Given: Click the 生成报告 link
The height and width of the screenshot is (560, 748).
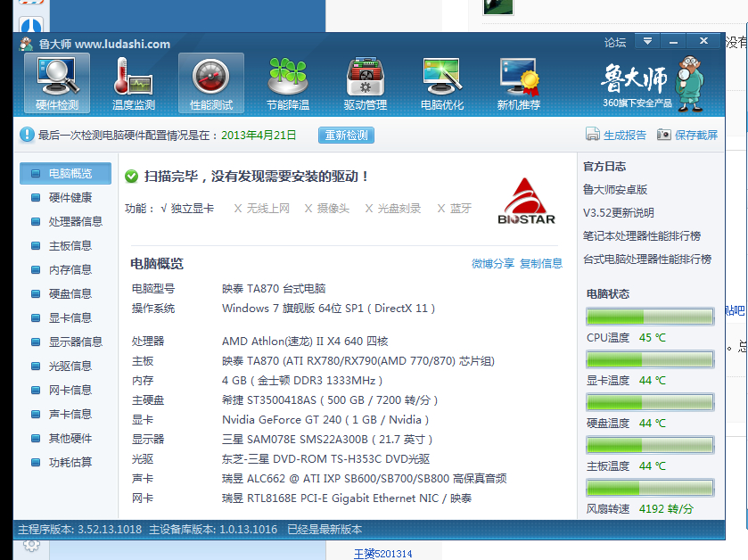Looking at the screenshot, I should 624,135.
